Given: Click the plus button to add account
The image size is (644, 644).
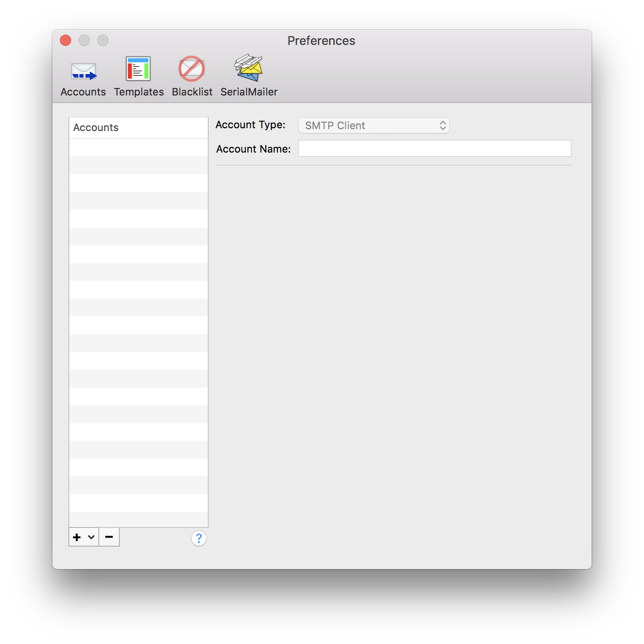Looking at the screenshot, I should (x=77, y=537).
